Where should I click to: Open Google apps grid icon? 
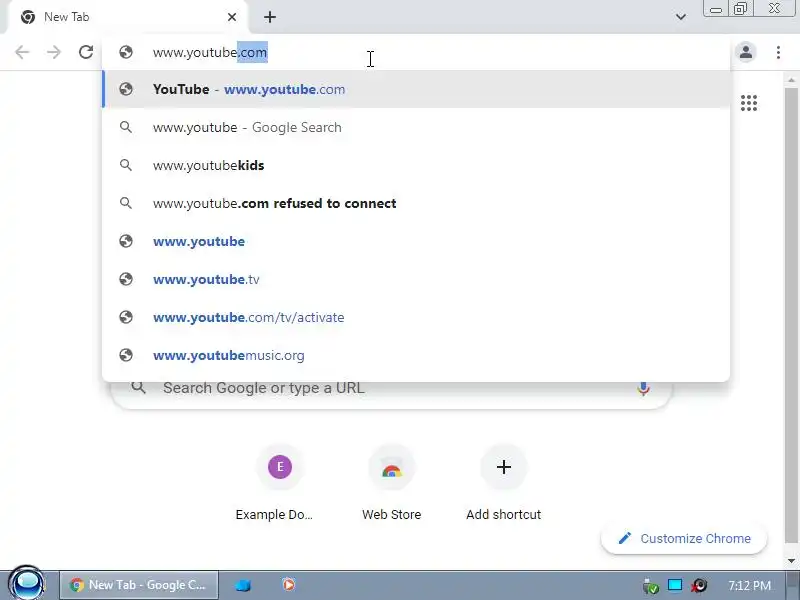click(748, 103)
